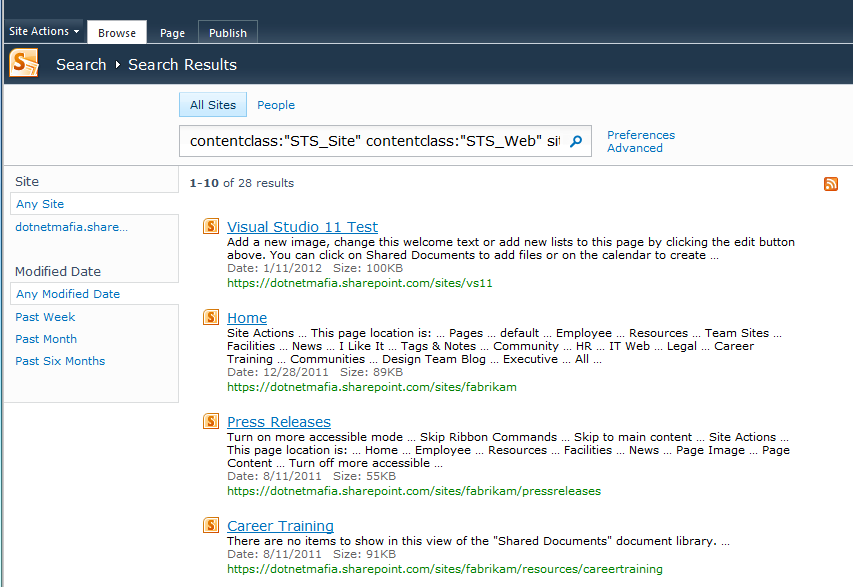Switch to the Page ribbon tab
This screenshot has width=853, height=587.
[x=172, y=33]
